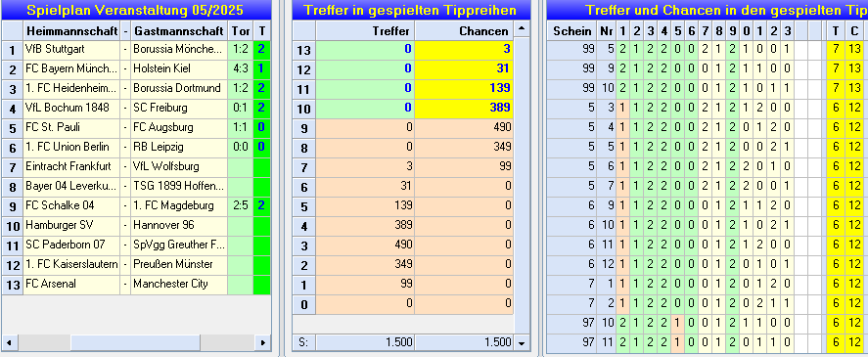Click the Chancen value 31 in row 12

(x=465, y=69)
